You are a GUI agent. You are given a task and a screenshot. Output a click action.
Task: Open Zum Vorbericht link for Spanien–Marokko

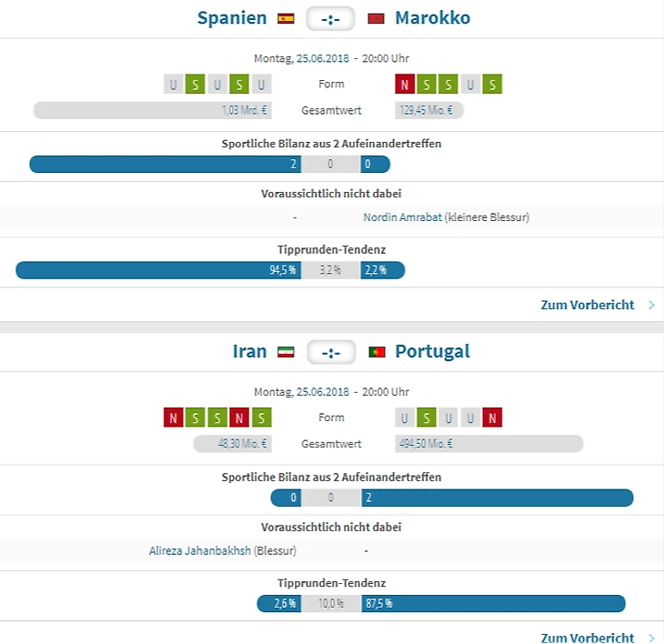587,305
